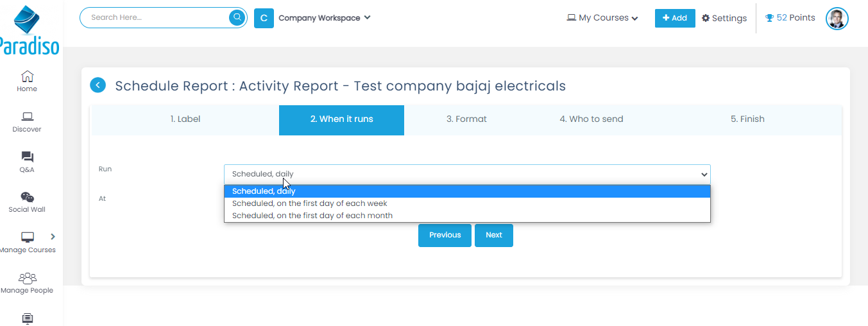This screenshot has width=868, height=326.
Task: Choose "Scheduled, on the first day of each month"
Action: (x=312, y=216)
